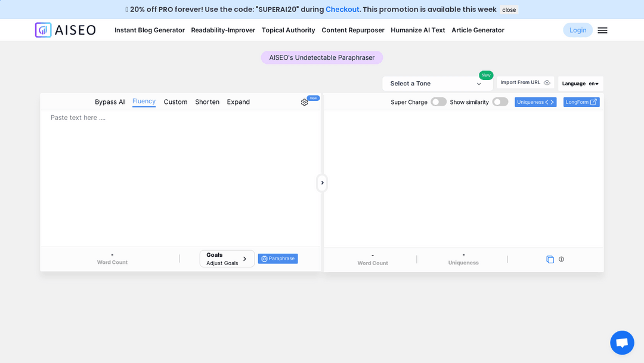Open the chat support bubble

[622, 343]
